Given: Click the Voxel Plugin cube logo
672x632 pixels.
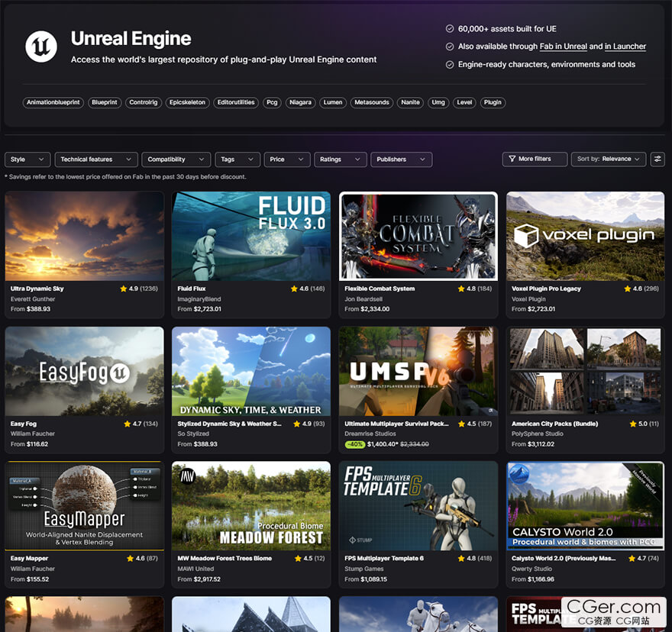Looking at the screenshot, I should 526,235.
